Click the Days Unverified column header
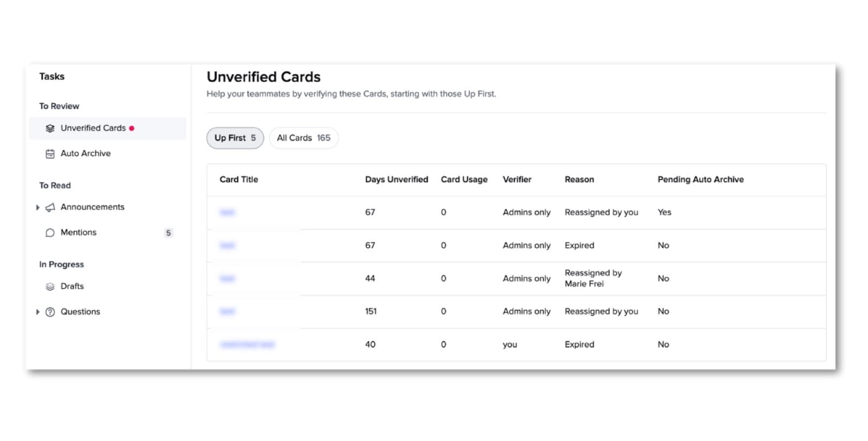868x441 pixels. pos(397,179)
